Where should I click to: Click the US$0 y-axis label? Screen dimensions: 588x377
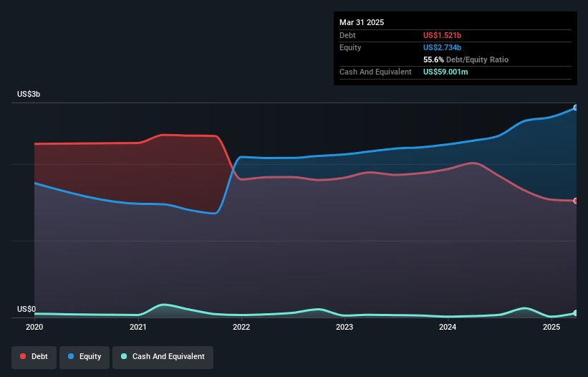click(26, 309)
